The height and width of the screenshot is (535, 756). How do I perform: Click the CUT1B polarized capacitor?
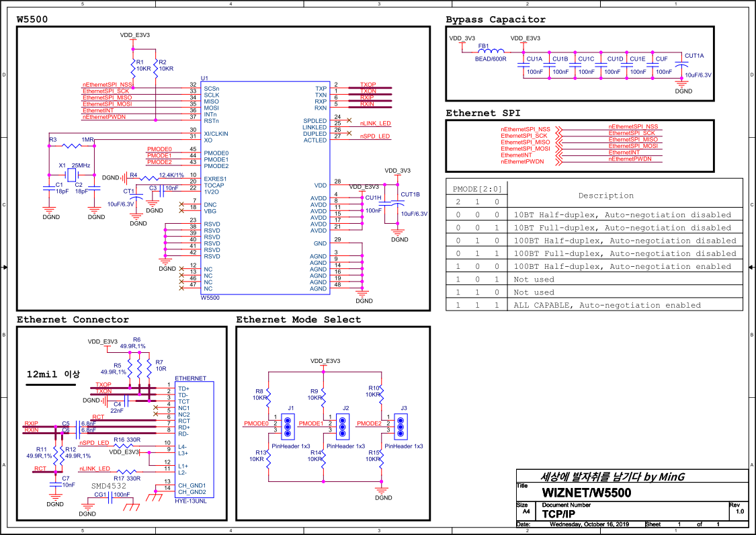tap(398, 204)
